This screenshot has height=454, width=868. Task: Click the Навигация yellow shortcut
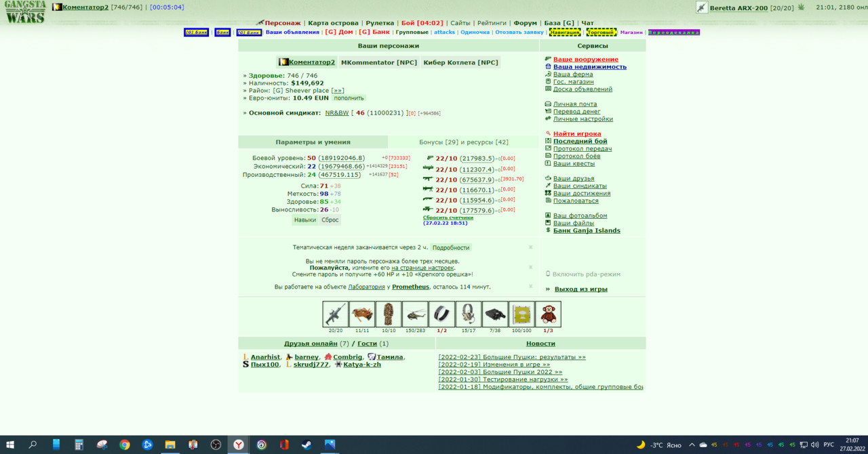(565, 32)
